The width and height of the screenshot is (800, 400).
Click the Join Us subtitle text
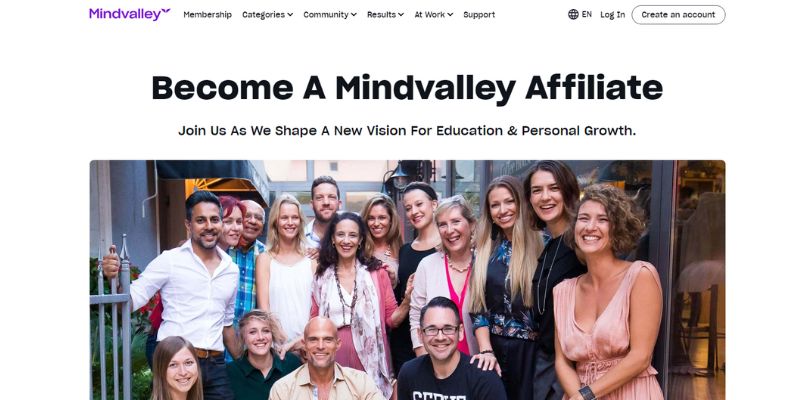pyautogui.click(x=407, y=131)
